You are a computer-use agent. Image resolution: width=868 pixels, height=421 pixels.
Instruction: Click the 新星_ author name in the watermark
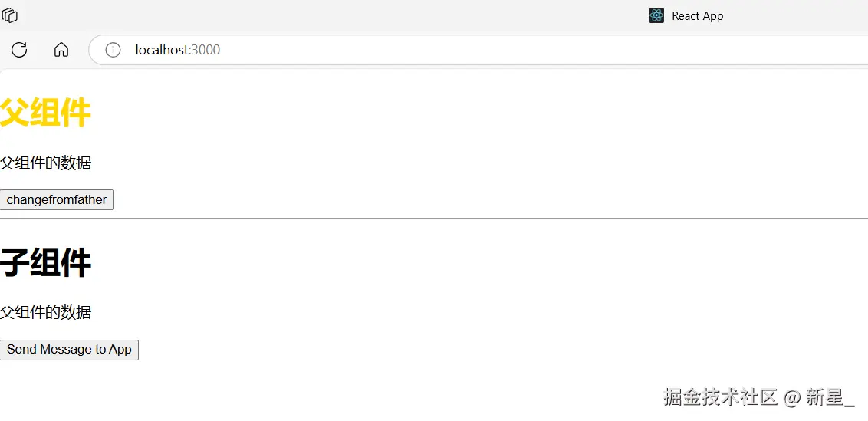tap(830, 396)
